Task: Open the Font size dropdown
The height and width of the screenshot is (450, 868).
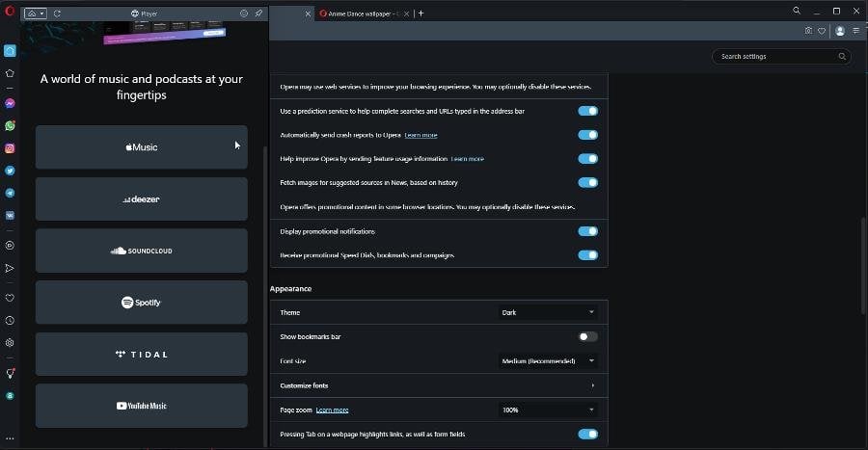Action: point(548,361)
